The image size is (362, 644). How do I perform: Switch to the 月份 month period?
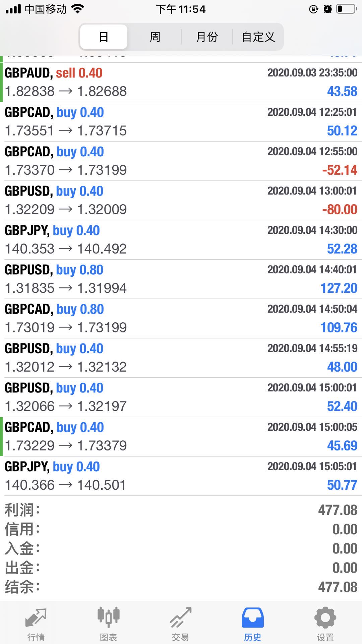(x=207, y=37)
